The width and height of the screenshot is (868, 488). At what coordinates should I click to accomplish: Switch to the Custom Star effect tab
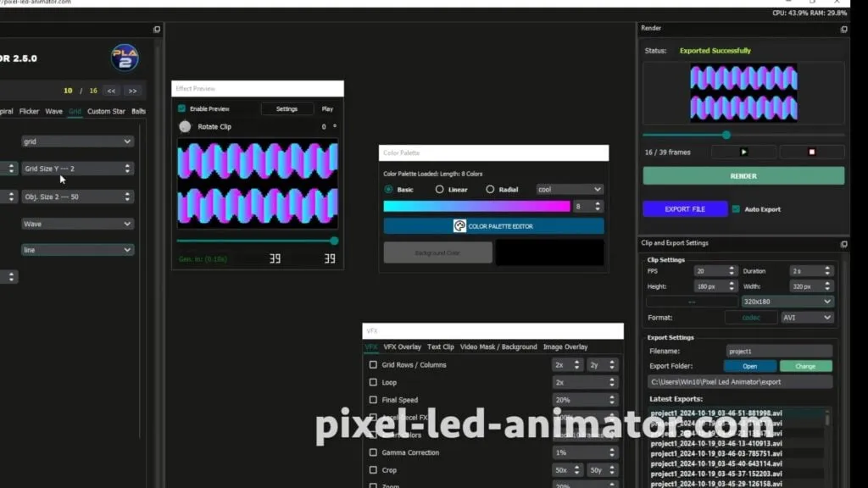click(x=106, y=111)
